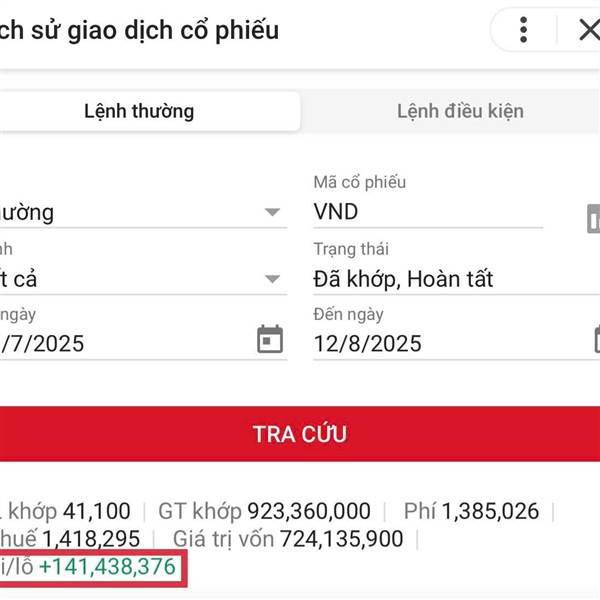Close the stock transaction history screen
The width and height of the screenshot is (600, 600).
tap(589, 30)
